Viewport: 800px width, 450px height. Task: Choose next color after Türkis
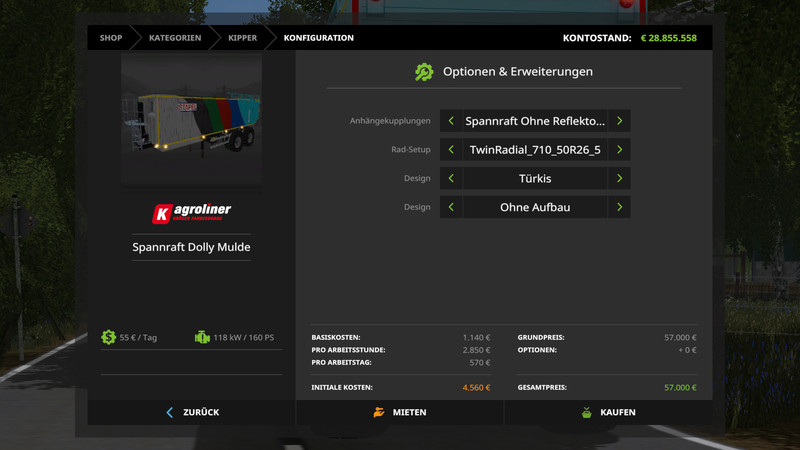click(620, 179)
